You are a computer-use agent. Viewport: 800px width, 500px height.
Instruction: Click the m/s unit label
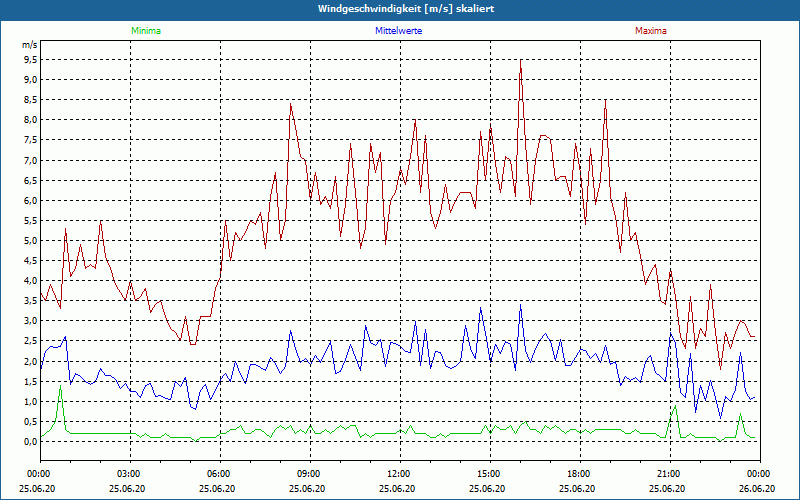click(30, 45)
